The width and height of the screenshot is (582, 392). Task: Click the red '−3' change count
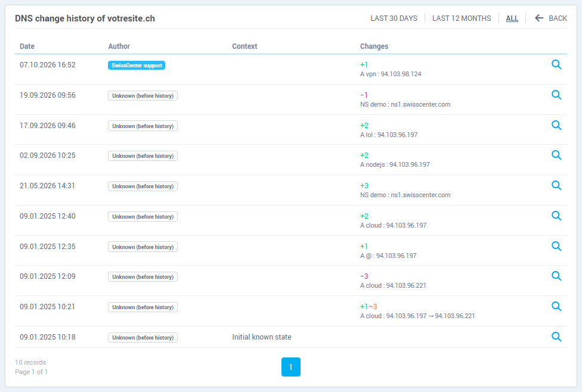[364, 276]
